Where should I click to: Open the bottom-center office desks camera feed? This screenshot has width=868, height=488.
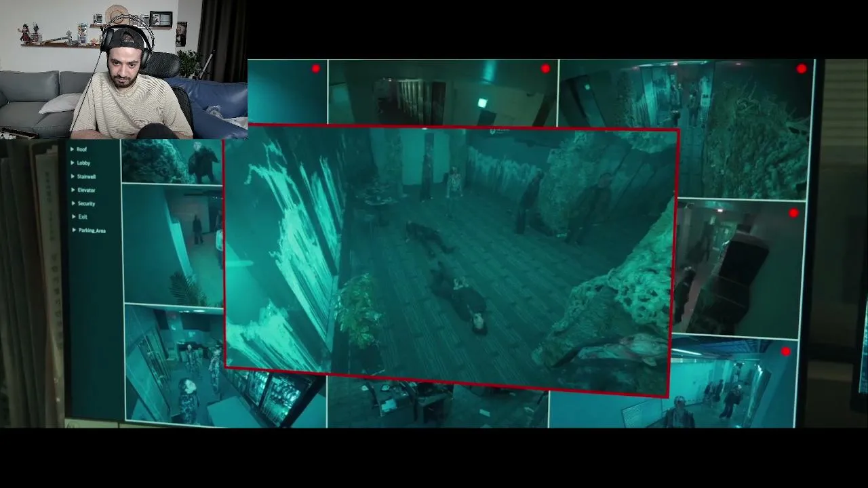tap(437, 403)
